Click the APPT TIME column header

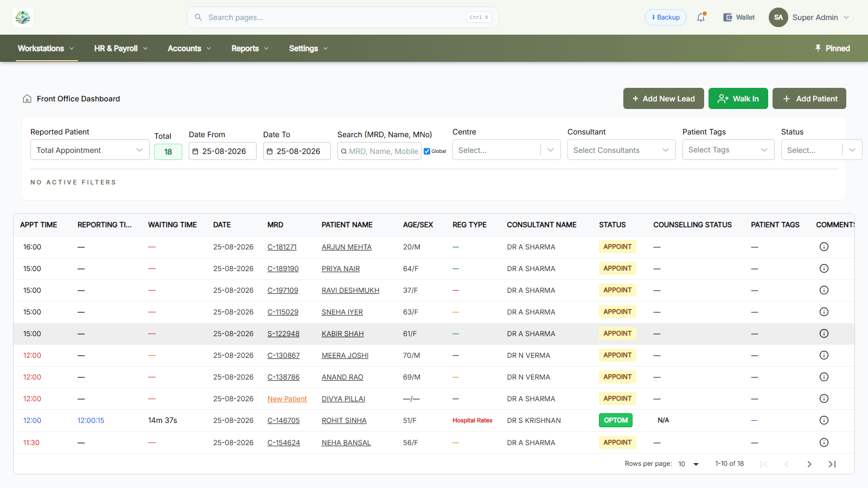[x=39, y=224]
